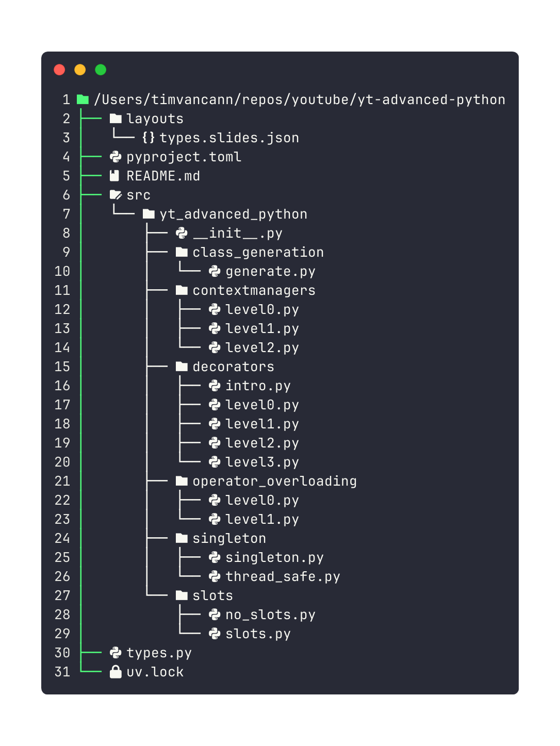Click the open folder icon for src
Screen dimensions: 560x746
(116, 195)
